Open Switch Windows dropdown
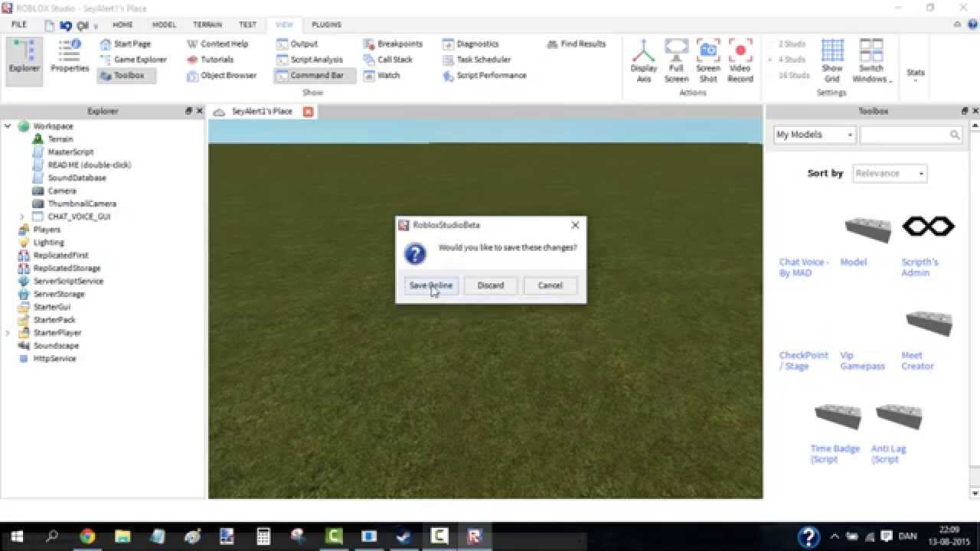 [x=871, y=61]
